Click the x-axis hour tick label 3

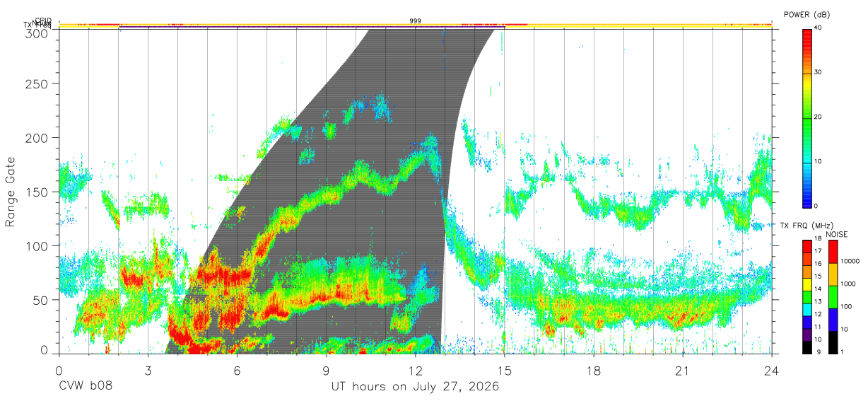[x=148, y=371]
